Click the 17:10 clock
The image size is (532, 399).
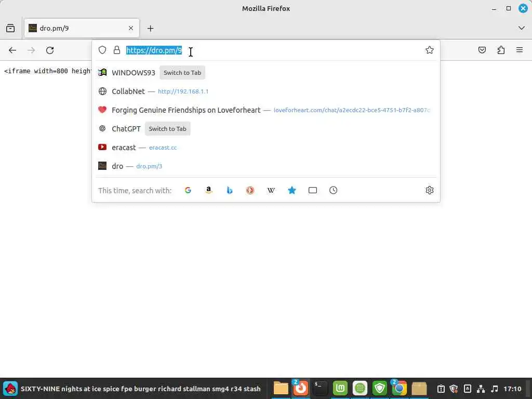click(512, 389)
